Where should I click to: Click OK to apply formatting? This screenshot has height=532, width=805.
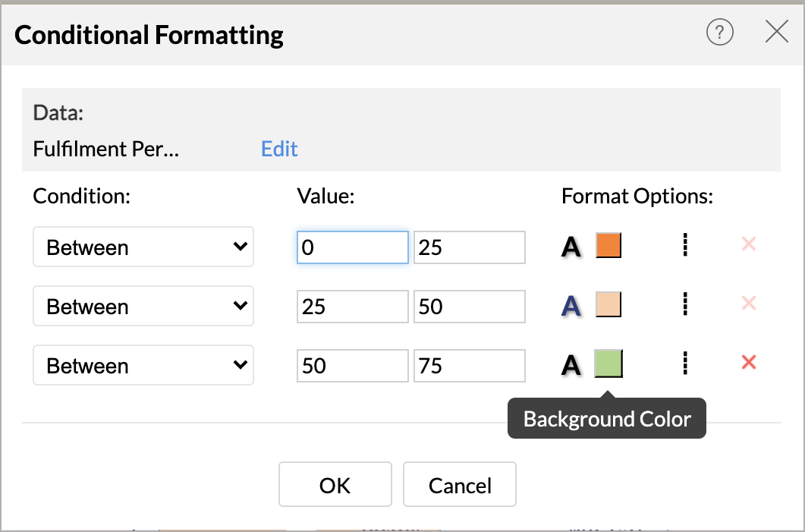pos(335,485)
